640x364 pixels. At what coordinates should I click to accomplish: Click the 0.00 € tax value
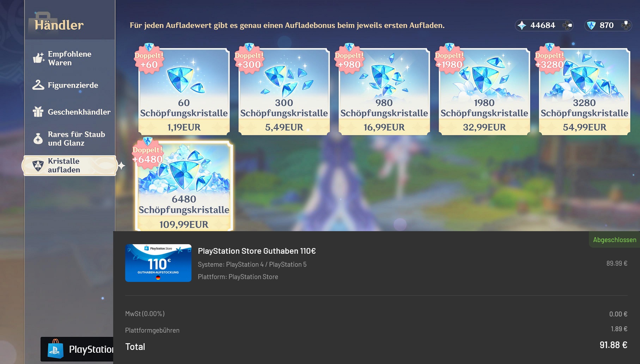[618, 314]
